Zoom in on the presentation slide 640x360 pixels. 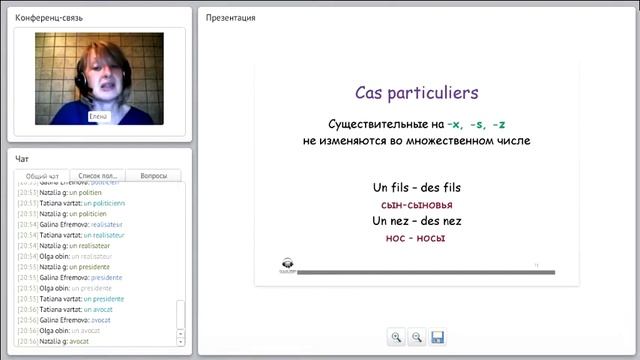coord(396,337)
